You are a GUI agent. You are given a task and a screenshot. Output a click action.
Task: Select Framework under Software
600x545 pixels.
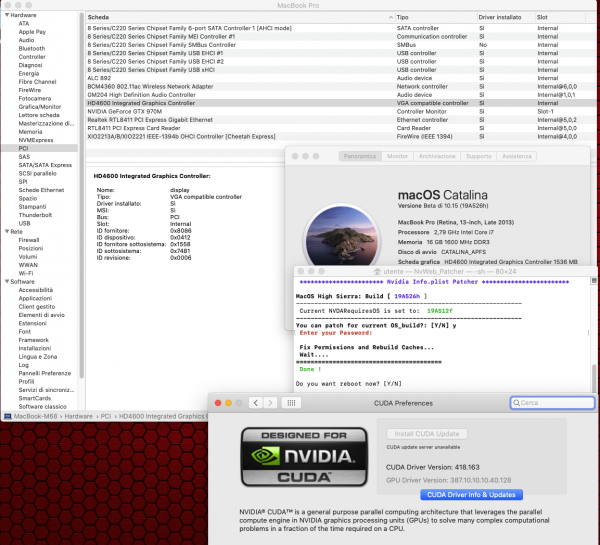[x=34, y=340]
